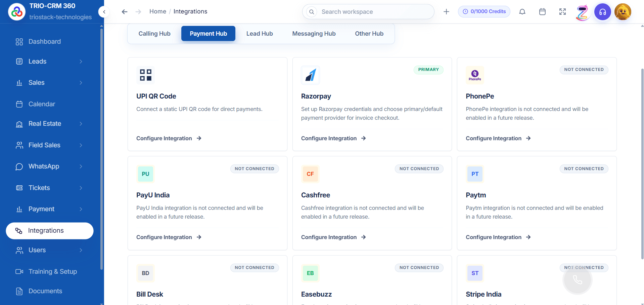Screen dimensions: 644x305
Task: Go forward using the right arrow
Action: [x=138, y=12]
